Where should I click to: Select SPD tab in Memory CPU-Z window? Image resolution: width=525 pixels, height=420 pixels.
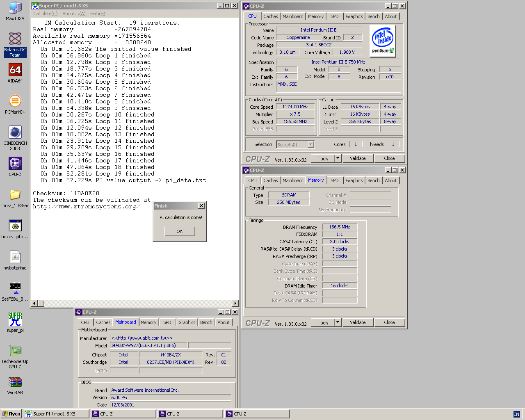point(335,180)
